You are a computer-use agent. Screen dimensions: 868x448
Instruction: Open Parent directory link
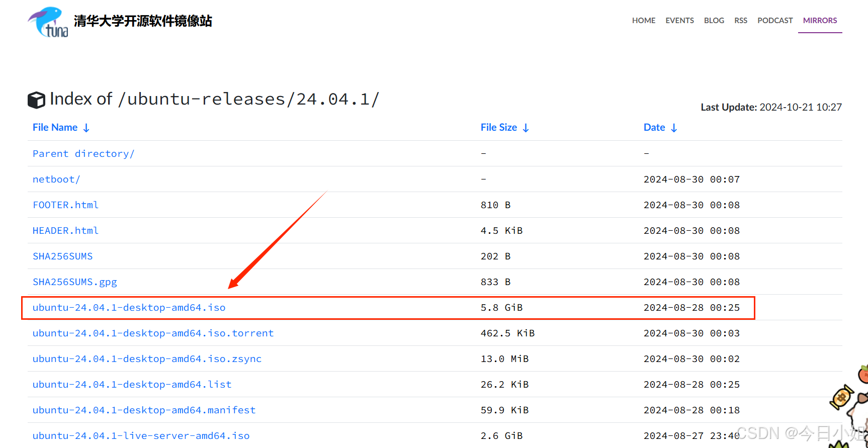click(83, 154)
